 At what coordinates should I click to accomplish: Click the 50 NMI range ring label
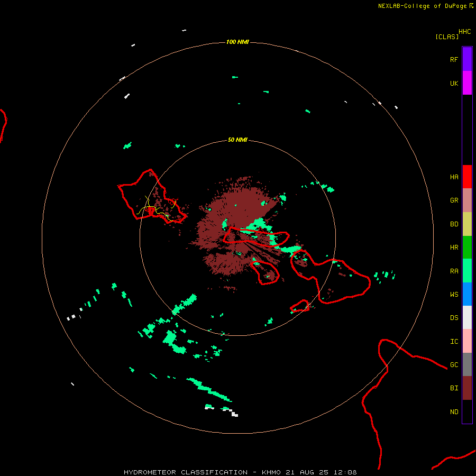click(x=237, y=140)
